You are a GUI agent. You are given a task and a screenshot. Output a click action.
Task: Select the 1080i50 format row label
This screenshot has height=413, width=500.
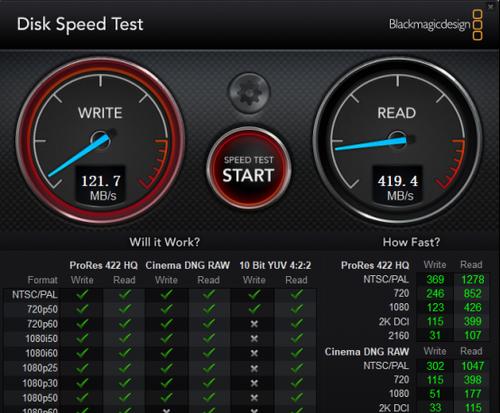[42, 339]
